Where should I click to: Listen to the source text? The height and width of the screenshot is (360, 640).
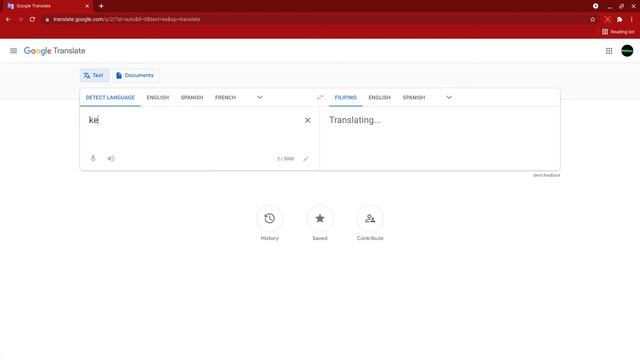[111, 158]
